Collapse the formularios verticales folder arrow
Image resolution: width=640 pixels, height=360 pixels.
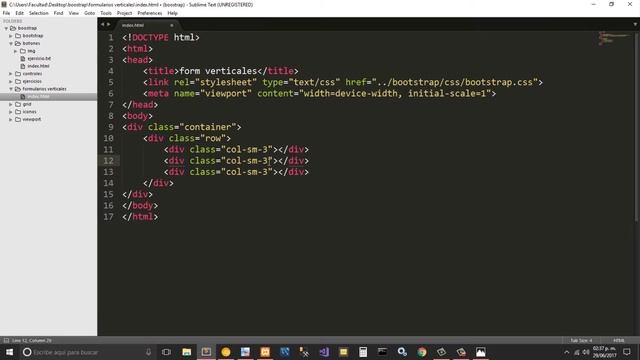(x=11, y=89)
